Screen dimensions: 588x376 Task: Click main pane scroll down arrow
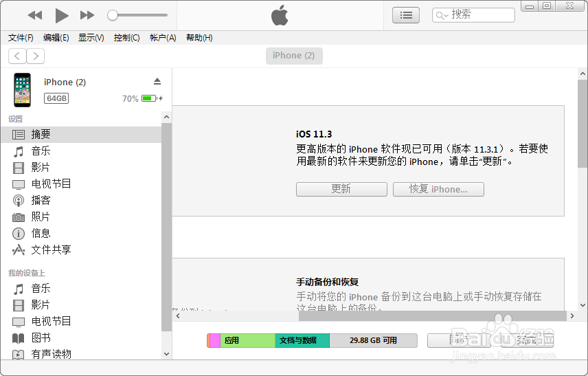(x=583, y=305)
